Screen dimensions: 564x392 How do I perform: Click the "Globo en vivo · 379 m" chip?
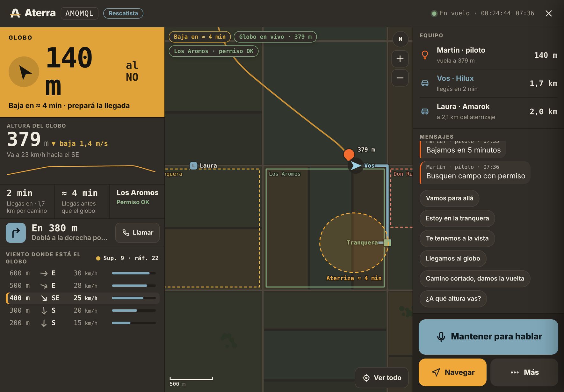pyautogui.click(x=275, y=37)
